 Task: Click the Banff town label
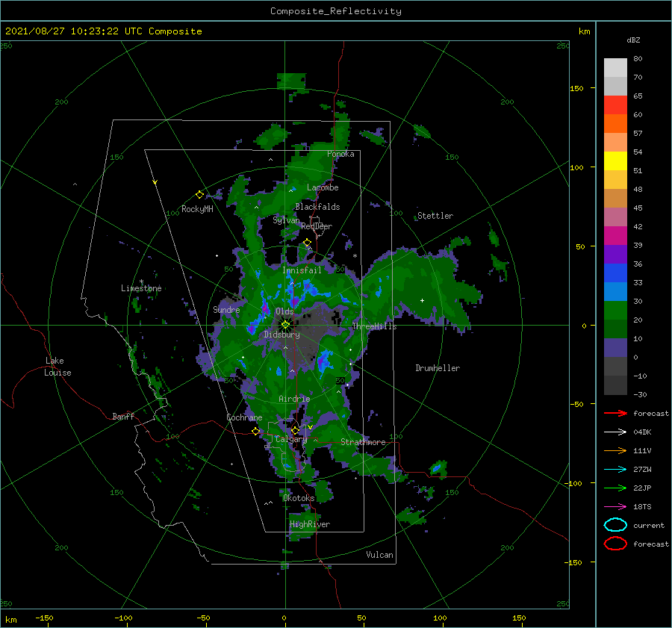click(123, 416)
